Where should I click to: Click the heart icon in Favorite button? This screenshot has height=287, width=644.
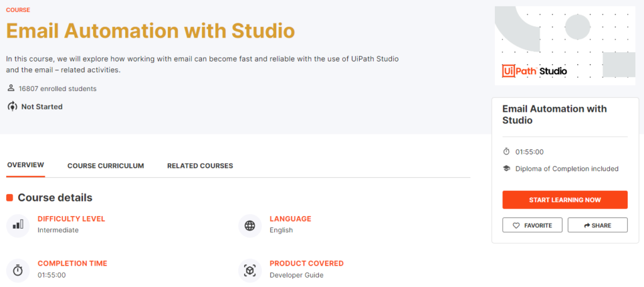tap(517, 225)
